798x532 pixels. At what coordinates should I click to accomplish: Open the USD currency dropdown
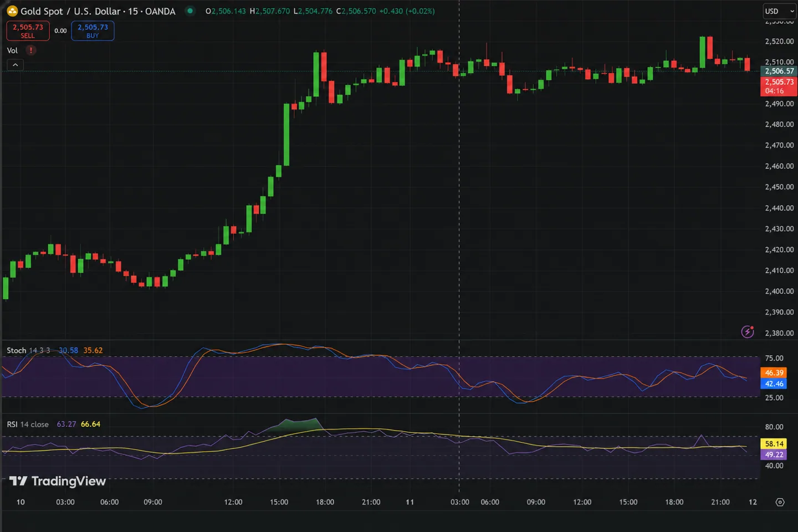point(779,11)
